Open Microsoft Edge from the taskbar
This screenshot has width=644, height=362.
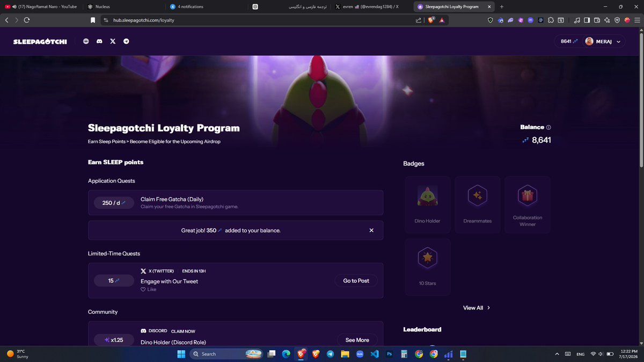(x=286, y=354)
